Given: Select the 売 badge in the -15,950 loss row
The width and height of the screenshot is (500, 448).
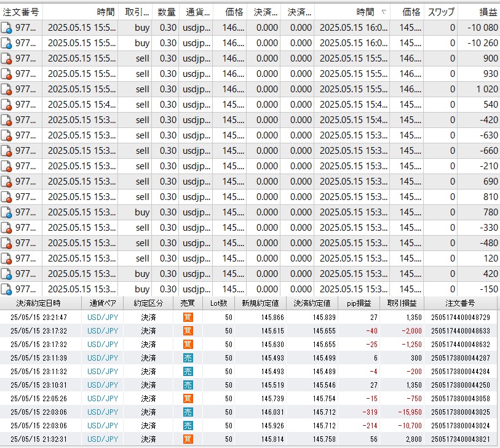Looking at the screenshot, I should tap(188, 412).
